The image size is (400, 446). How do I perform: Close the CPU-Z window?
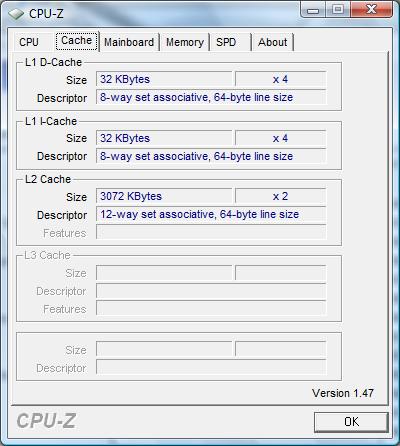click(371, 10)
